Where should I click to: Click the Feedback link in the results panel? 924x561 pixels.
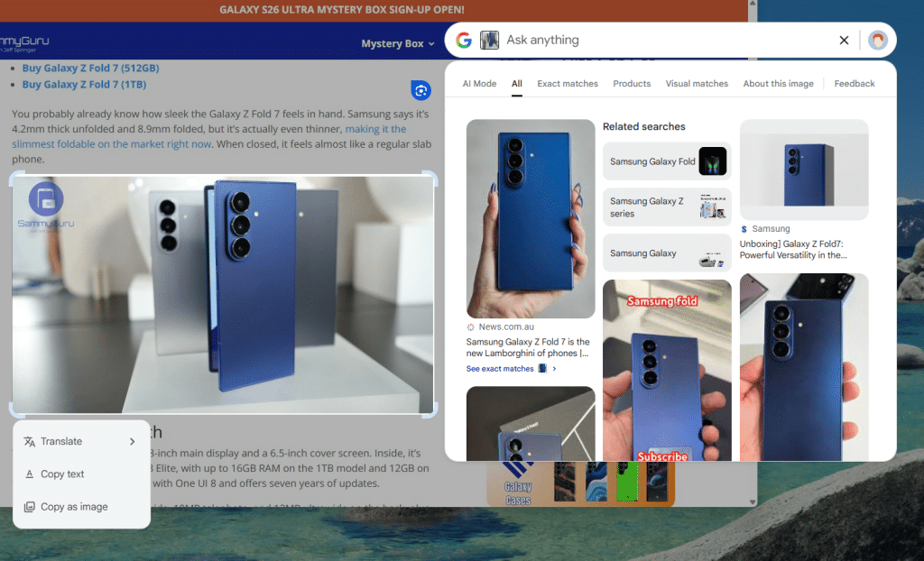[x=854, y=84]
